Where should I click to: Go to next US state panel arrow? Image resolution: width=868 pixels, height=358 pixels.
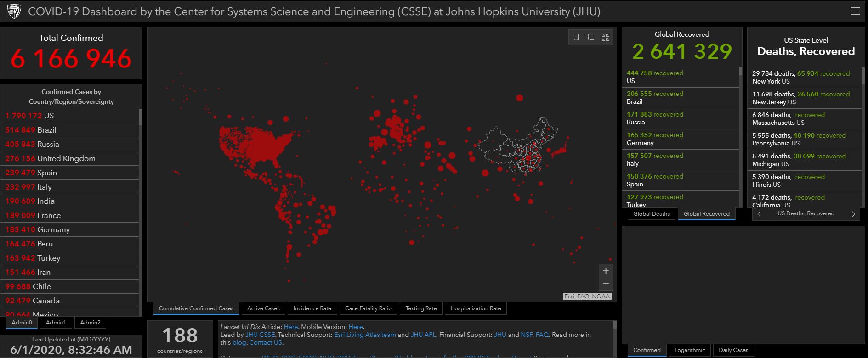[853, 214]
